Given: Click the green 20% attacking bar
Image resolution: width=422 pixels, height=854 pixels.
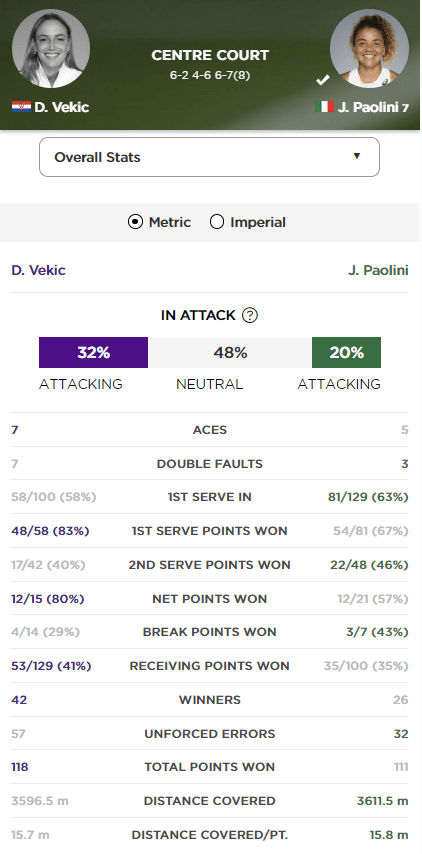Looking at the screenshot, I should pyautogui.click(x=346, y=352).
